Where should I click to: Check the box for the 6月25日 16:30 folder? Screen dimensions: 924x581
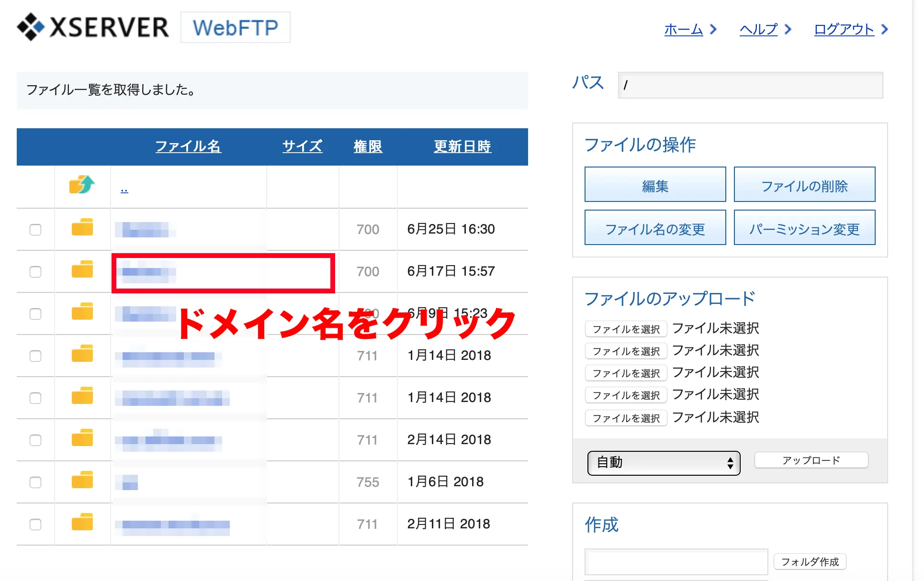point(35,230)
